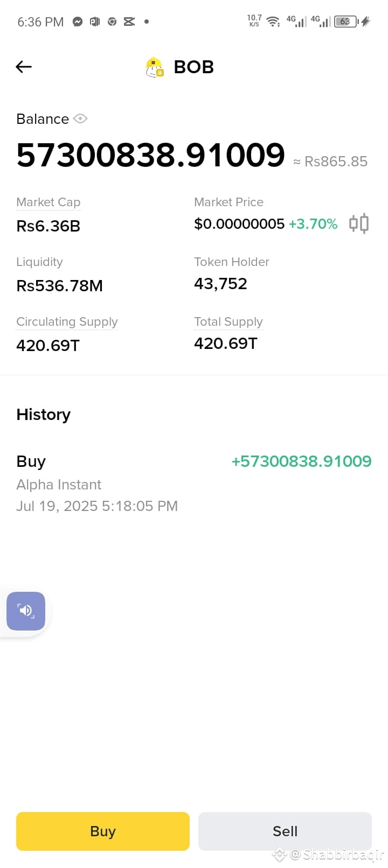Tap the battery indicator in status bar
The image size is (388, 868).
pos(345,22)
